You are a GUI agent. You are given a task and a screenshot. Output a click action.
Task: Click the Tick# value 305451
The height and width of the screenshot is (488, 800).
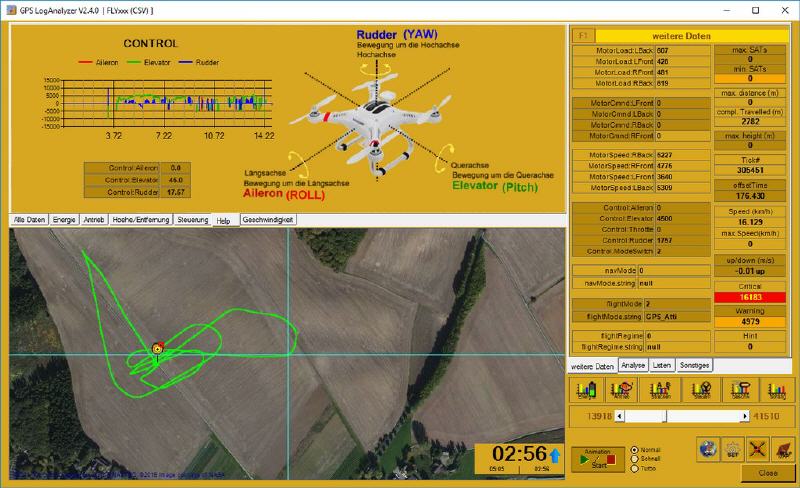click(x=749, y=170)
